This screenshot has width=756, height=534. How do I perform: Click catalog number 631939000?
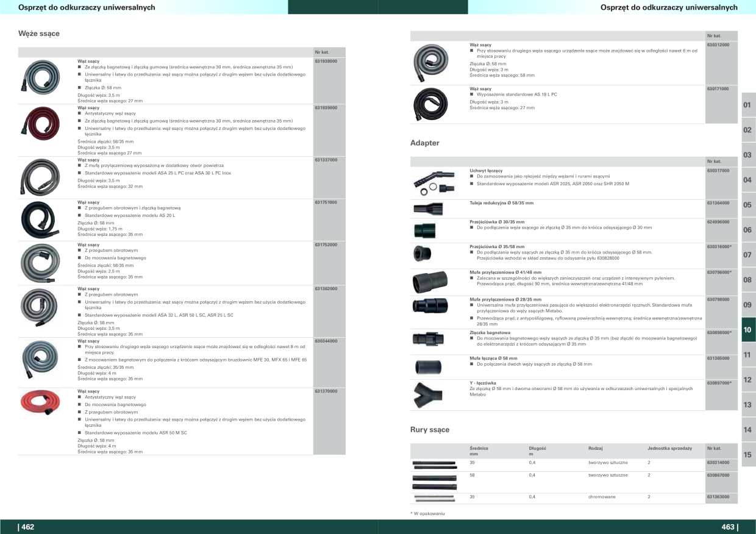point(326,107)
